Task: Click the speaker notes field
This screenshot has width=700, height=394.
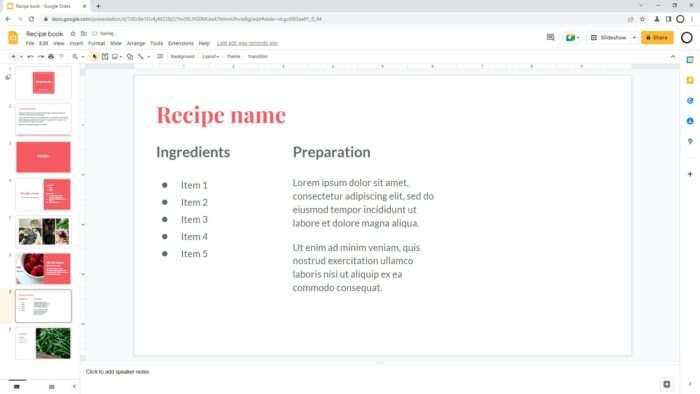Action: (379, 372)
